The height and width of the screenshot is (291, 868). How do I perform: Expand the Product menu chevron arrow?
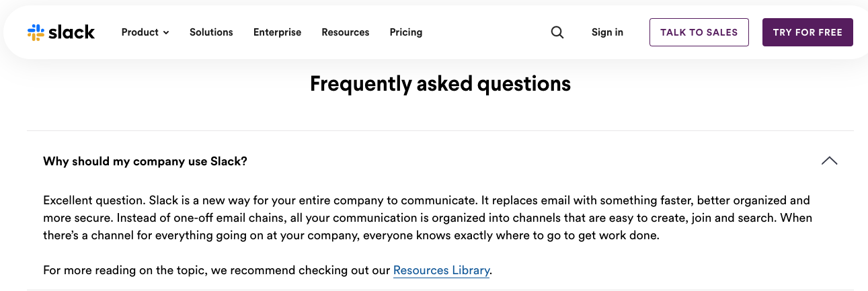(x=166, y=33)
